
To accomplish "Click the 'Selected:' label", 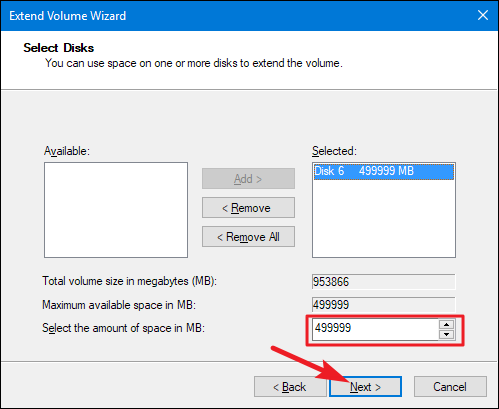I will pyautogui.click(x=334, y=151).
